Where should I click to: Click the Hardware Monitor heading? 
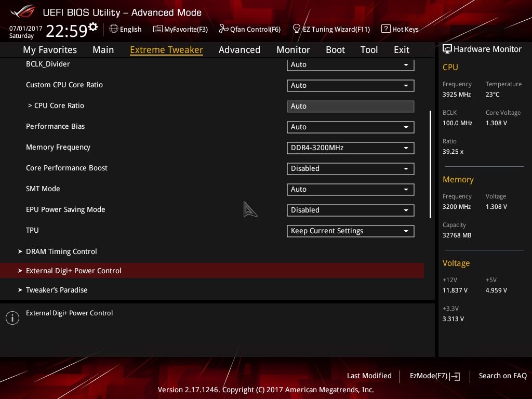(487, 49)
